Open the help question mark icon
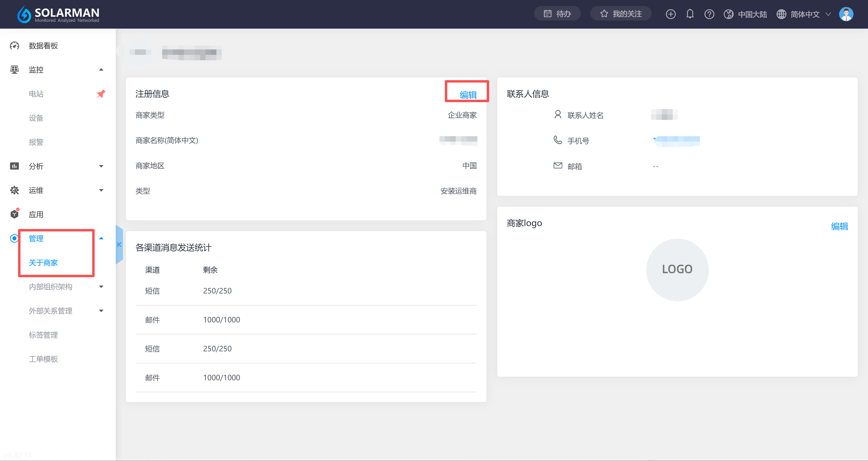The width and height of the screenshot is (868, 461). pyautogui.click(x=709, y=14)
